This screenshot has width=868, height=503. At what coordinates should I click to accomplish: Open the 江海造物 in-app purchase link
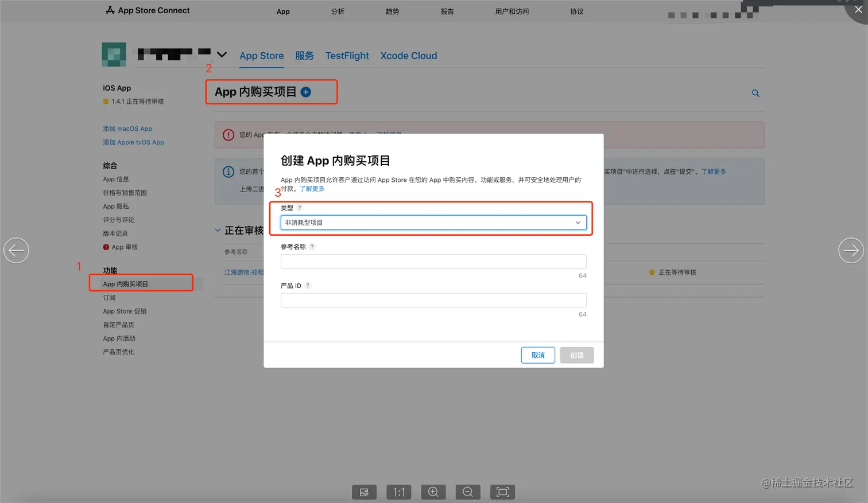pos(244,272)
